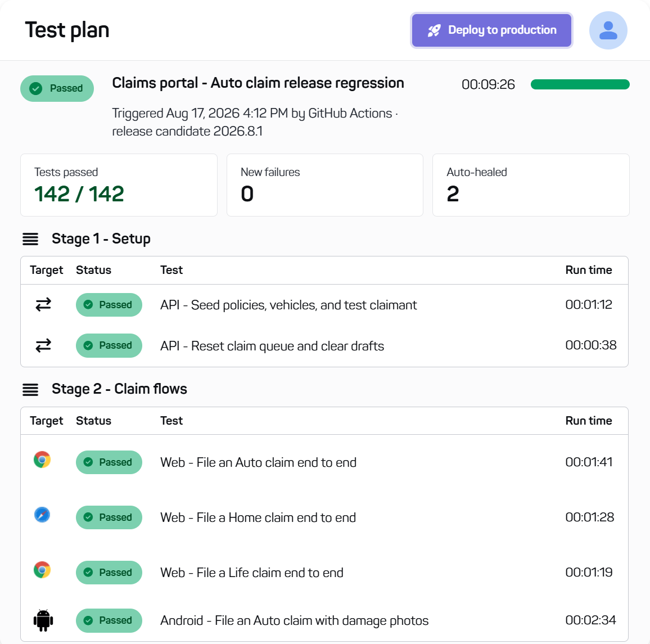The image size is (650, 644).
Task: Sort Stage 1 table by Run time column
Action: (589, 270)
